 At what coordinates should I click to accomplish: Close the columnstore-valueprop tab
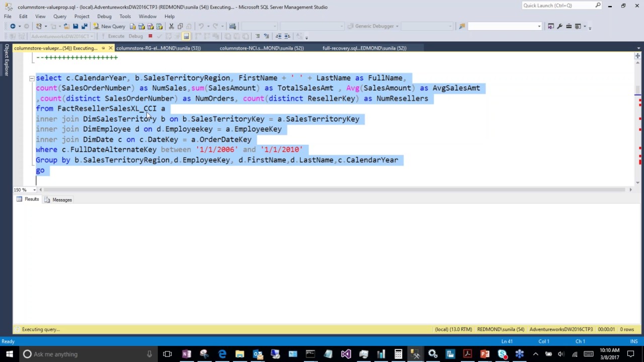tap(111, 48)
